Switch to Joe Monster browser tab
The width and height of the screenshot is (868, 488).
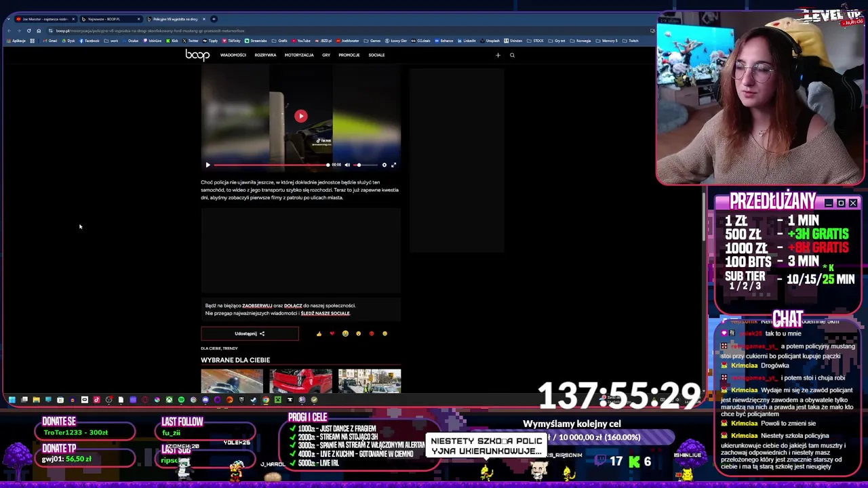point(44,19)
